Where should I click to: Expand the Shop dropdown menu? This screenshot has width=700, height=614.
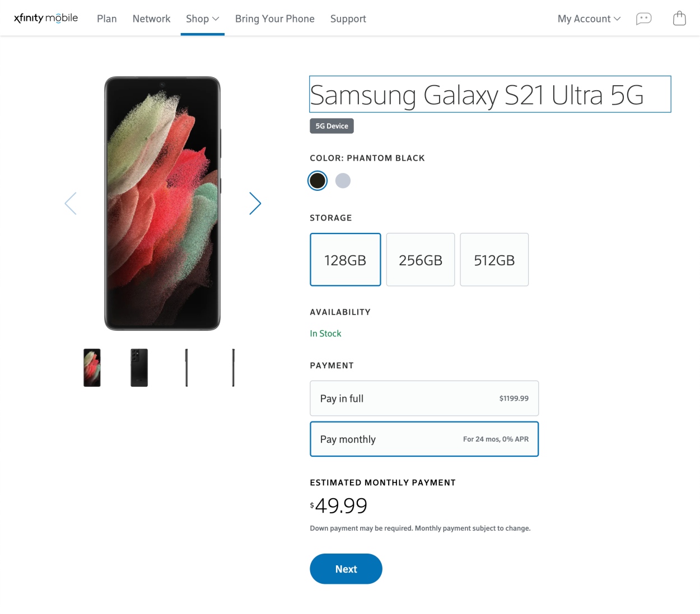[x=202, y=19]
